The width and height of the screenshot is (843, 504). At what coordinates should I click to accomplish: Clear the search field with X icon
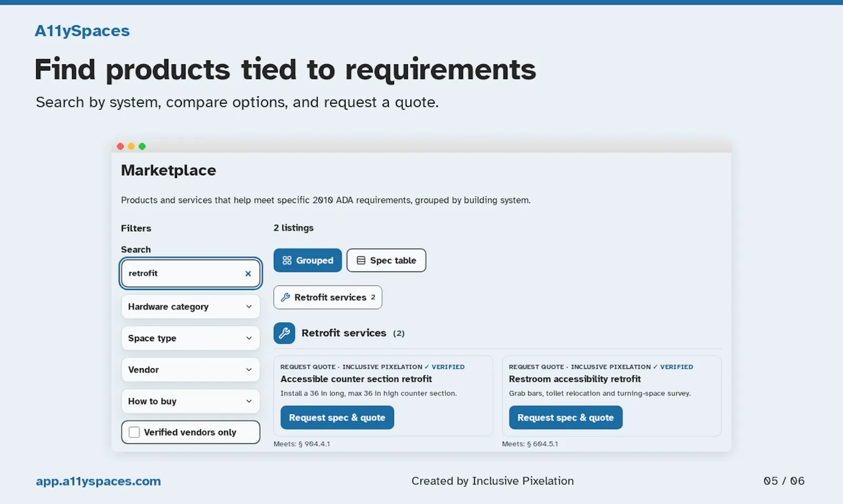248,273
